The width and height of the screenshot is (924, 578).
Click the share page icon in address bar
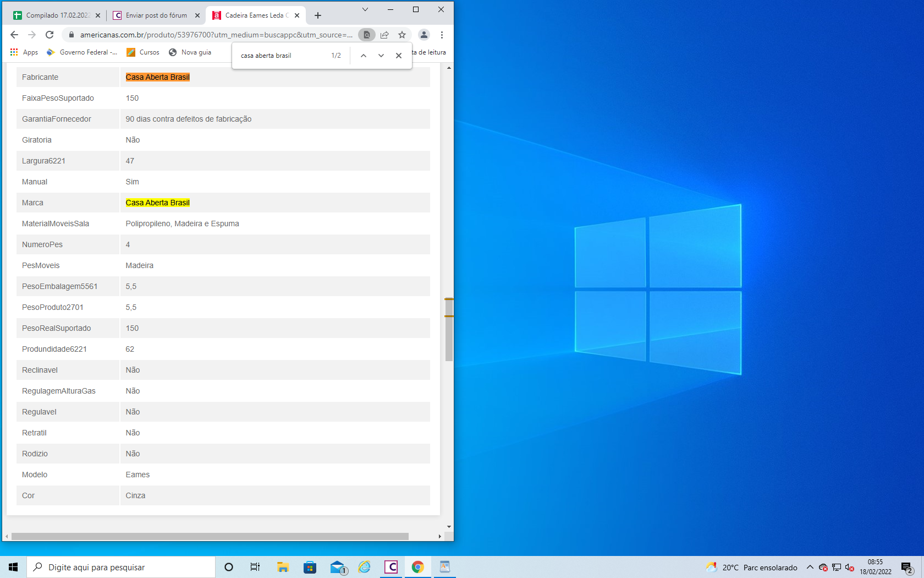tap(384, 35)
